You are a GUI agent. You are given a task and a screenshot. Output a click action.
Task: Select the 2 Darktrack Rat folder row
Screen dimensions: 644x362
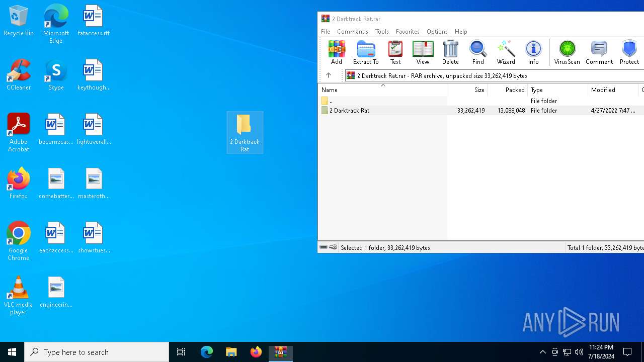click(481, 110)
